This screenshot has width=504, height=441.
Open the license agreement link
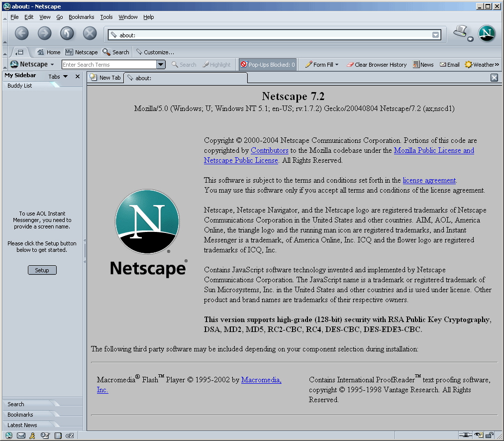click(x=429, y=180)
